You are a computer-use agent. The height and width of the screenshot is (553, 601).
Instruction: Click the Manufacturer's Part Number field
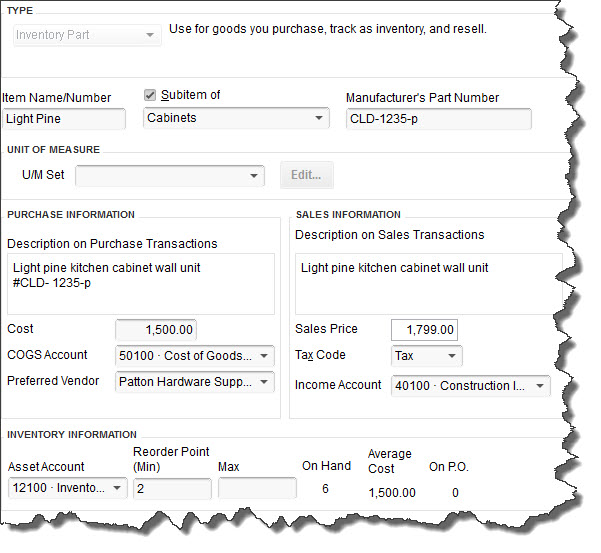pos(438,119)
